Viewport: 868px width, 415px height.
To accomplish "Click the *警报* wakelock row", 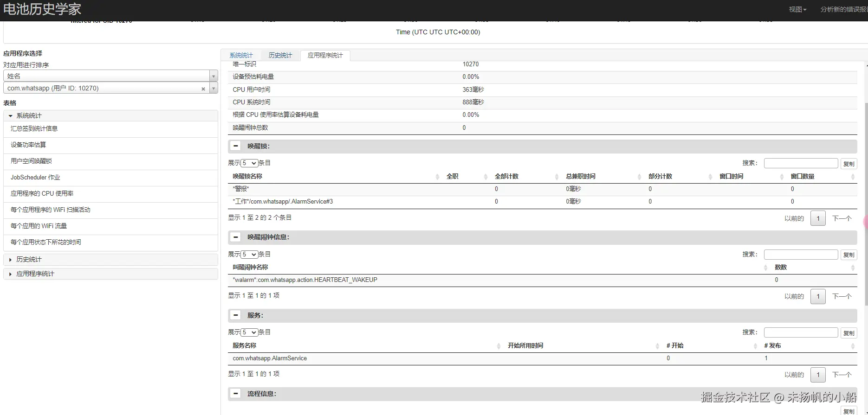I will [x=543, y=189].
